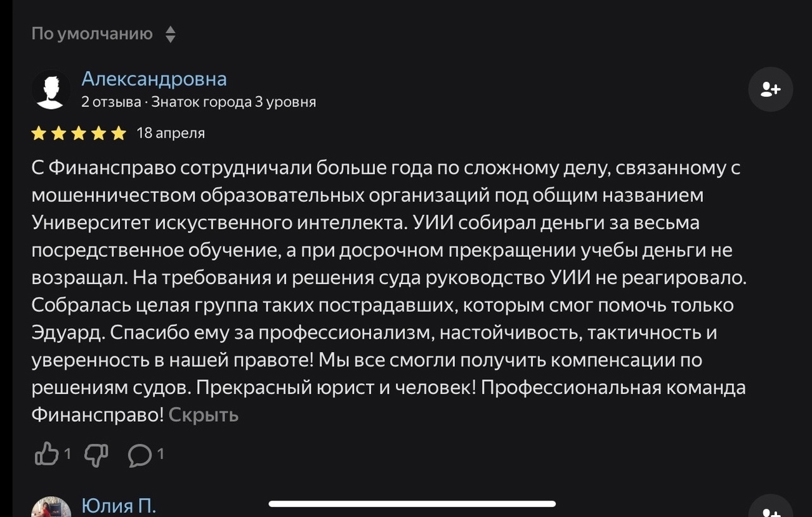
Task: Click the "18 апреля" review date
Action: (x=171, y=133)
